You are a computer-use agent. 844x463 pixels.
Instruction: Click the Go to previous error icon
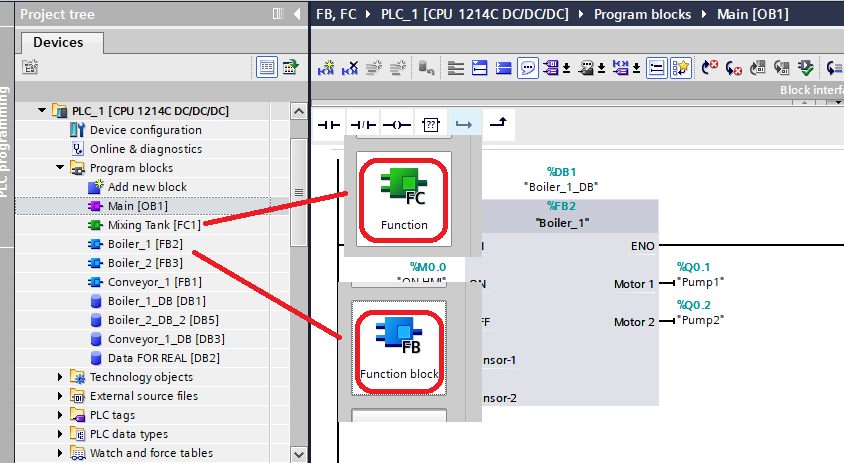(734, 68)
